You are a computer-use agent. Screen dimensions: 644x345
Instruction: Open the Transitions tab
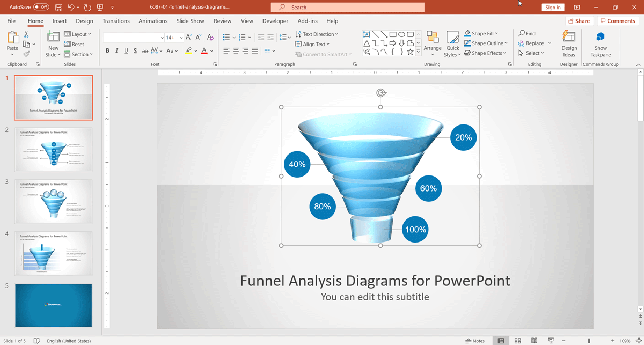pos(116,21)
